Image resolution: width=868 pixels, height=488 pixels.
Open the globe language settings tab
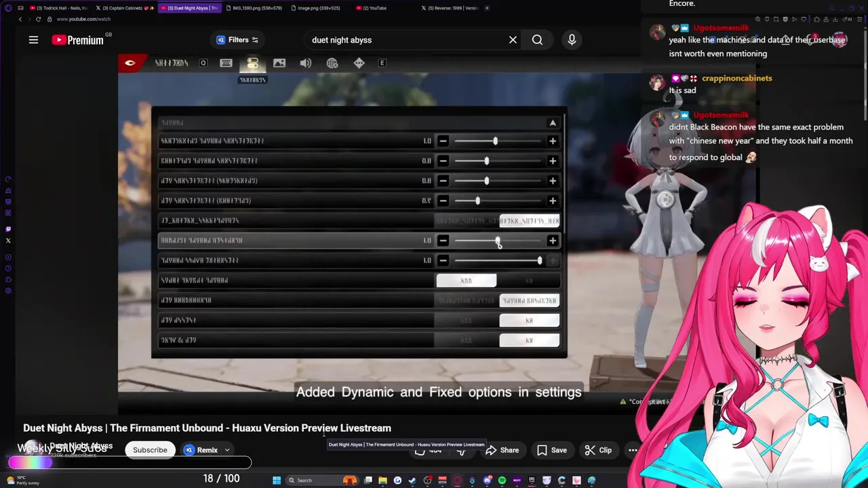(332, 63)
